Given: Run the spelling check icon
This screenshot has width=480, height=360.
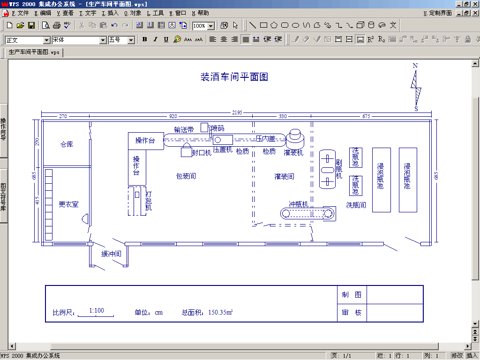Looking at the screenshot, I should (67, 25).
